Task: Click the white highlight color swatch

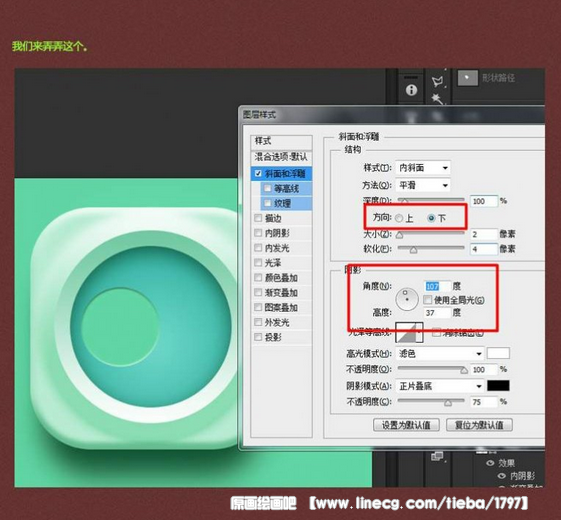Action: (x=498, y=354)
